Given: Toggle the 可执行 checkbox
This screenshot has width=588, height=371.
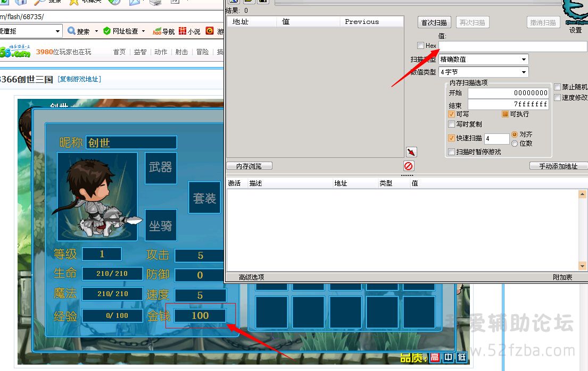Looking at the screenshot, I should pos(505,114).
